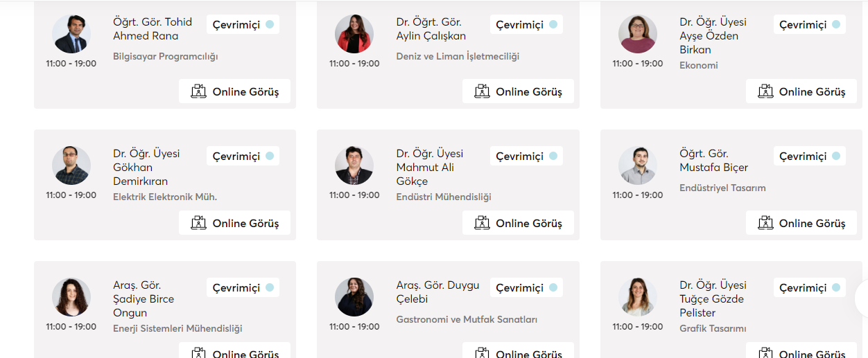The height and width of the screenshot is (358, 868).
Task: Click video call icon in Mahmut Ali Gökçe card
Action: point(482,223)
